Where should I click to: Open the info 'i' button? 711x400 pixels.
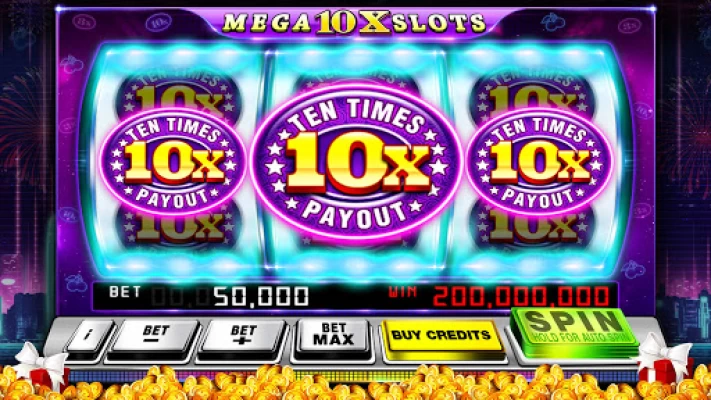click(x=89, y=336)
